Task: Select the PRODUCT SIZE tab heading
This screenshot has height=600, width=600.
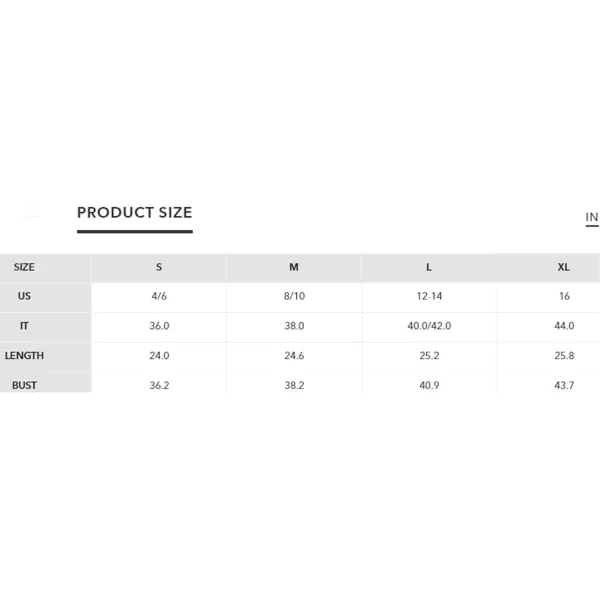Action: click(135, 213)
